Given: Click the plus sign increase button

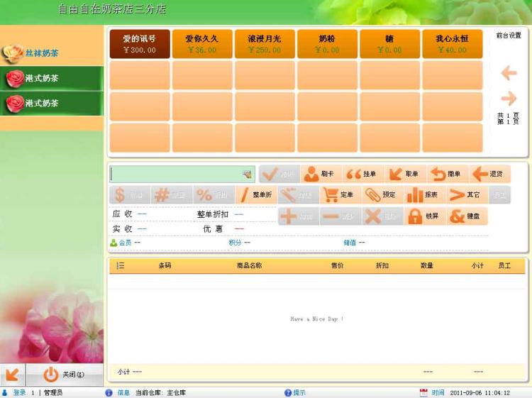Looking at the screenshot, I should pyautogui.click(x=298, y=216).
